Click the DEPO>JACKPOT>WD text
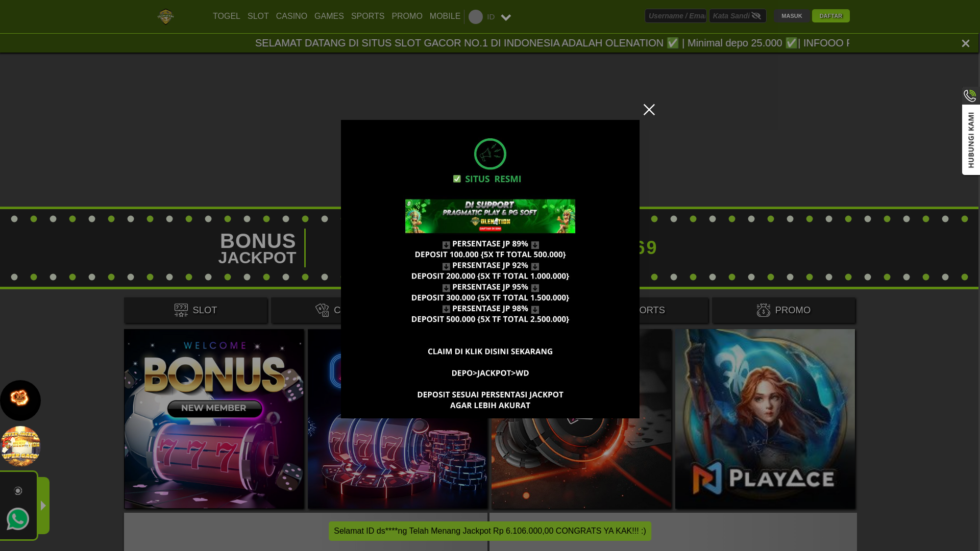 coord(490,373)
